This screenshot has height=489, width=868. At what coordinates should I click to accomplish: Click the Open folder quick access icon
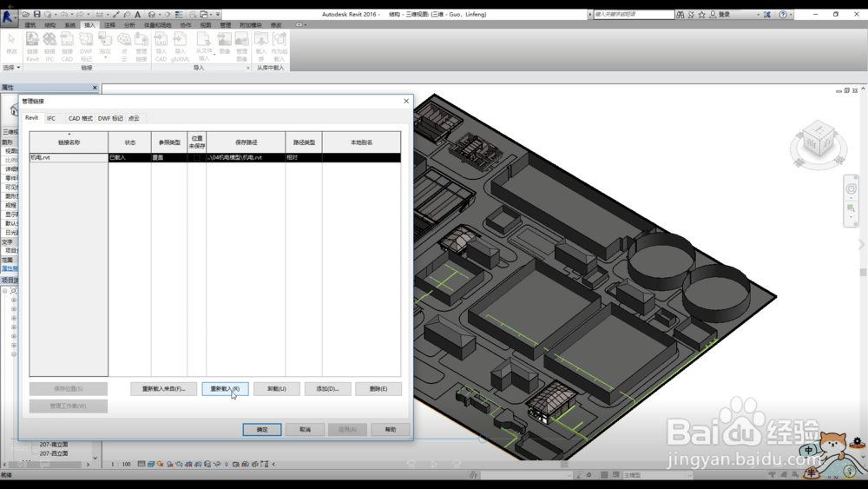25,15
